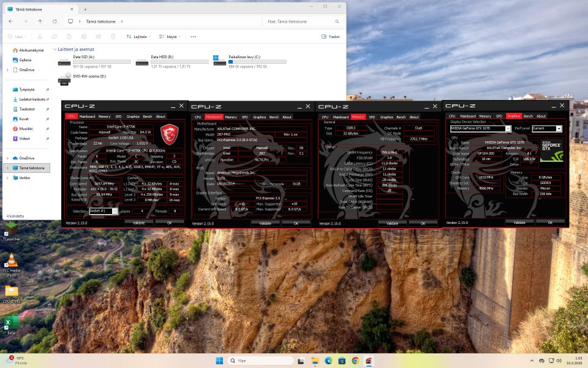Select the CPU-Z MSI folder on desktop
This screenshot has height=368, width=588.
pyautogui.click(x=11, y=294)
